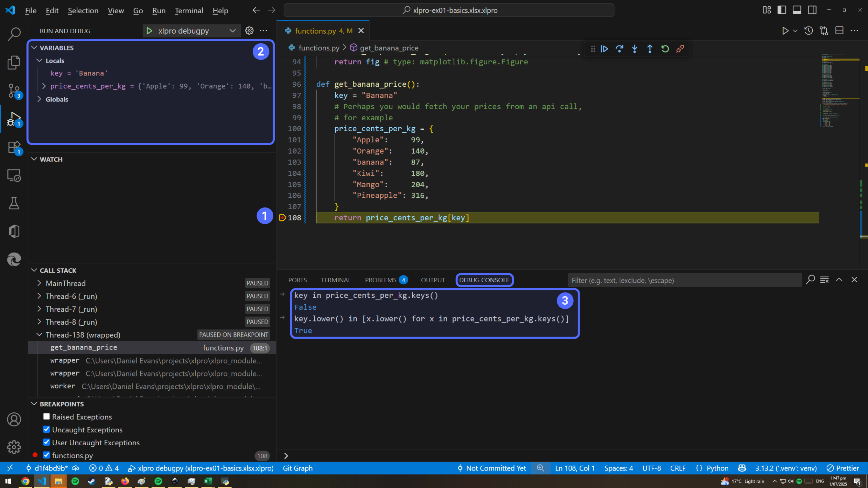Switch to the PROBLEMS panel tab
Image resolution: width=868 pixels, height=488 pixels.
386,280
